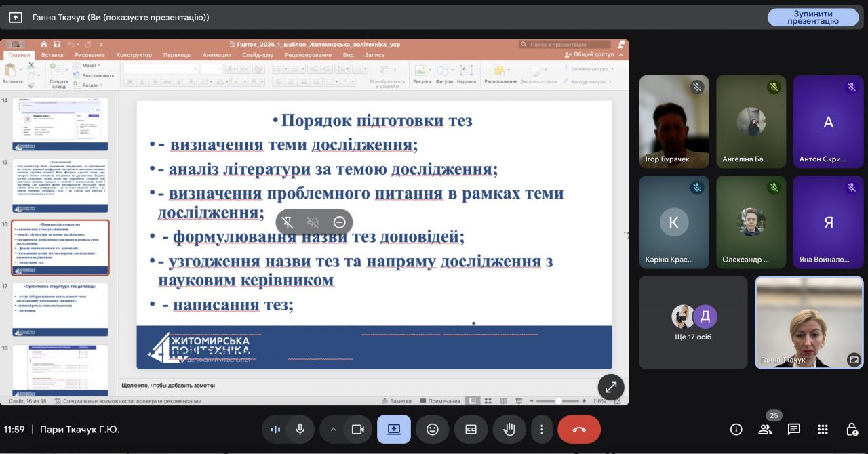The width and height of the screenshot is (868, 454).
Task: Expand the shared presentation to fullscreen
Action: (611, 387)
